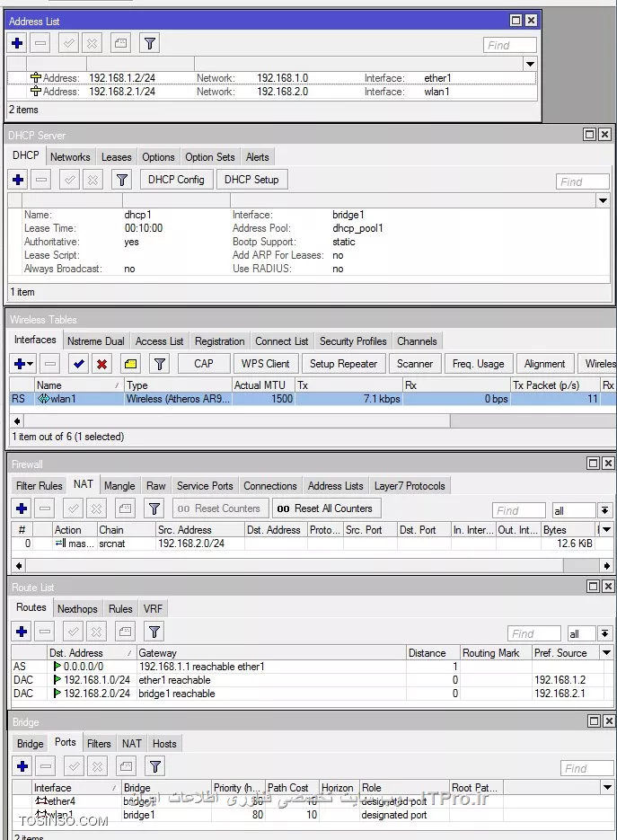Select the 0.0.0.0/0 default route row
This screenshot has height=840, width=617.
point(313,667)
